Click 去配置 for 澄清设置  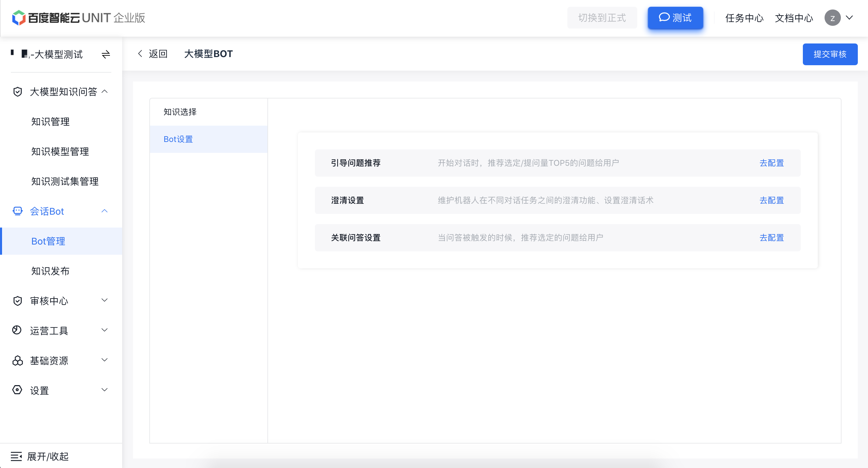click(772, 200)
